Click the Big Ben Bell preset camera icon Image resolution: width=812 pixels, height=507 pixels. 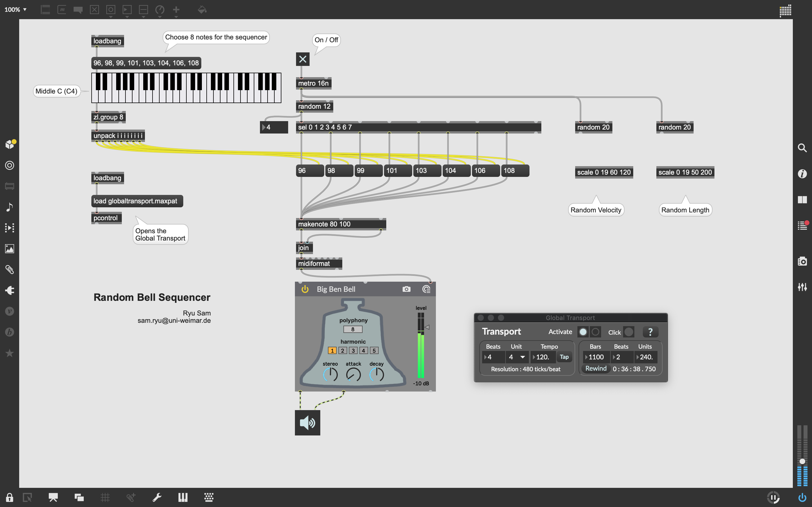[406, 289]
